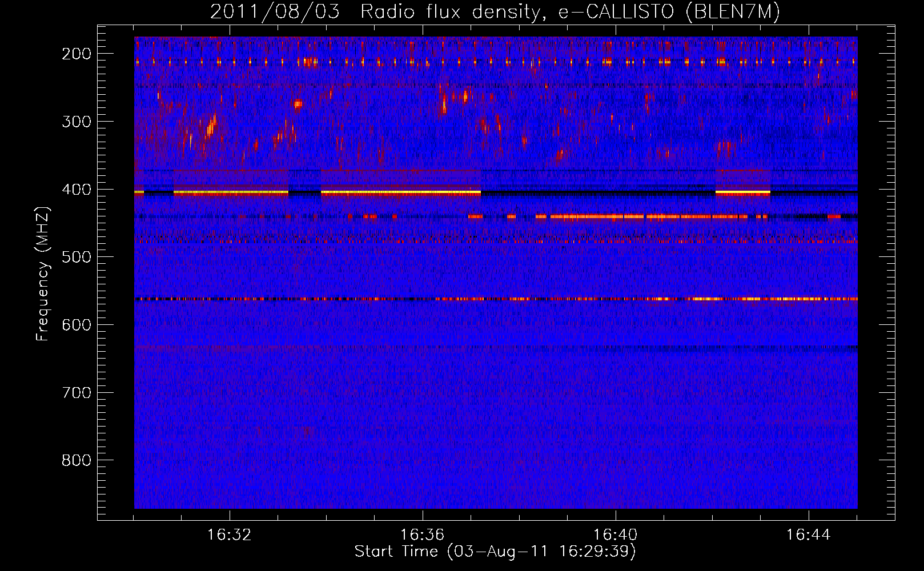
Task: Click the 16:32 time tick label
Action: click(229, 535)
